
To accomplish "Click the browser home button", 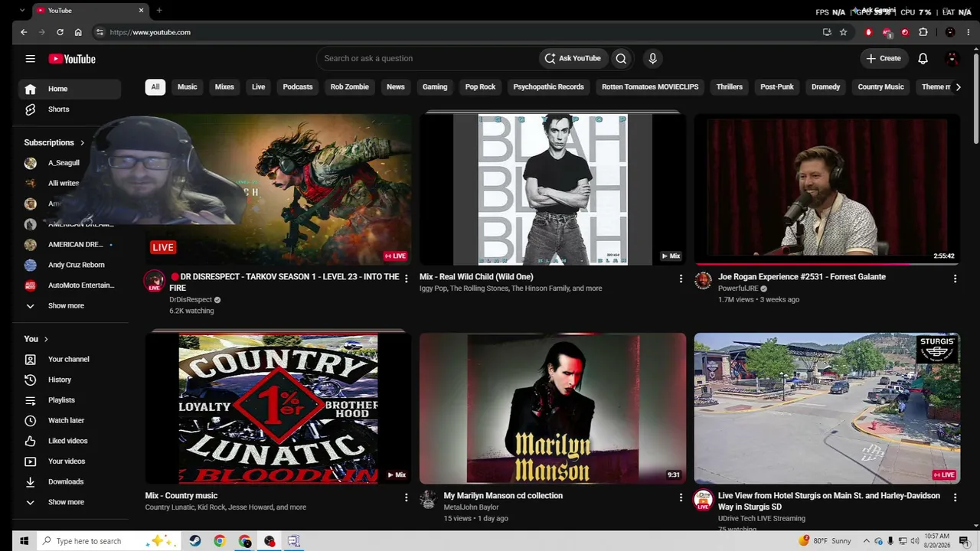I will tap(78, 32).
